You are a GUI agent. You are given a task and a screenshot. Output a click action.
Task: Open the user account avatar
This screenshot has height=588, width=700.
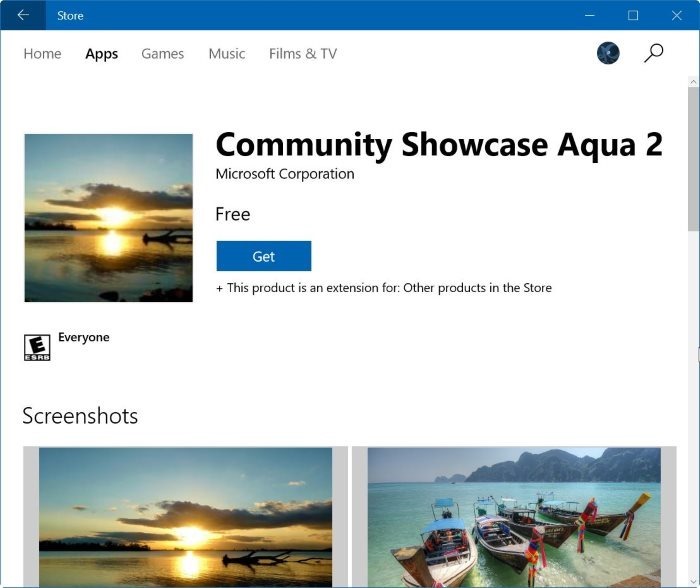608,53
